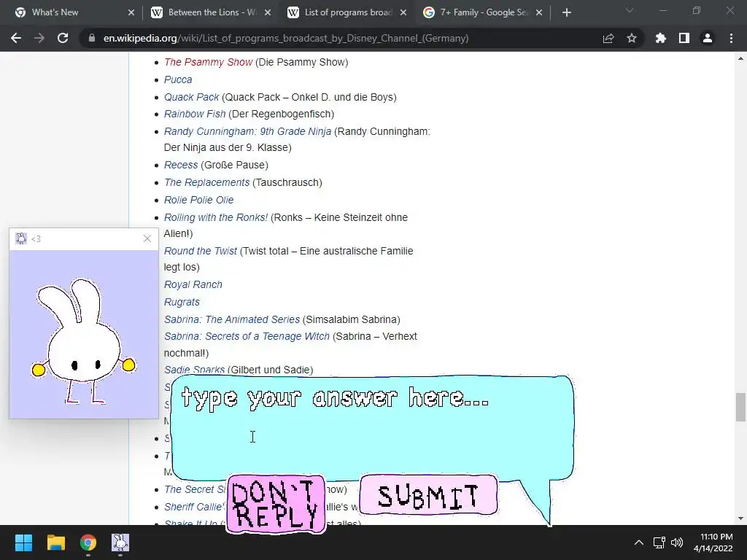Open the tab search chevron
Image resolution: width=747 pixels, height=560 pixels.
pyautogui.click(x=630, y=10)
